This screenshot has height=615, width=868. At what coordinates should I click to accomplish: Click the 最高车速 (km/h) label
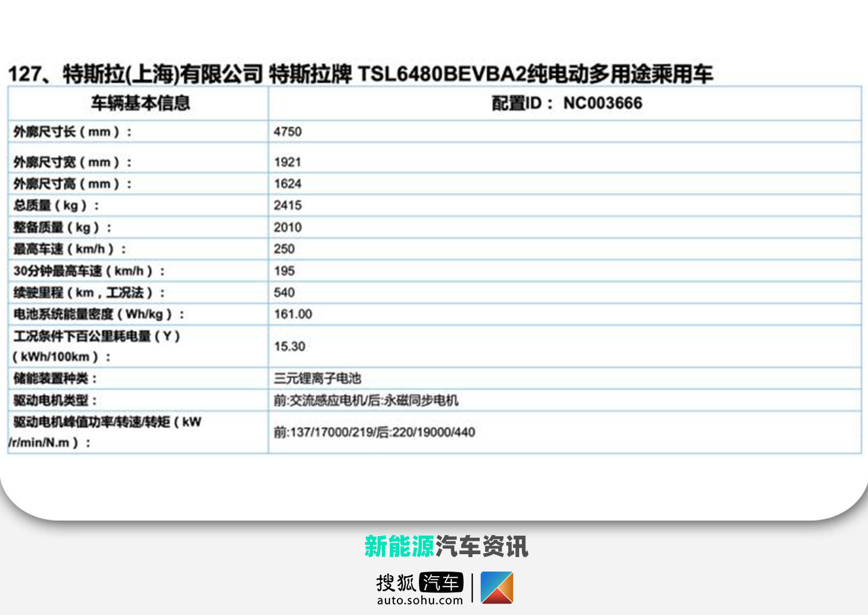69,250
